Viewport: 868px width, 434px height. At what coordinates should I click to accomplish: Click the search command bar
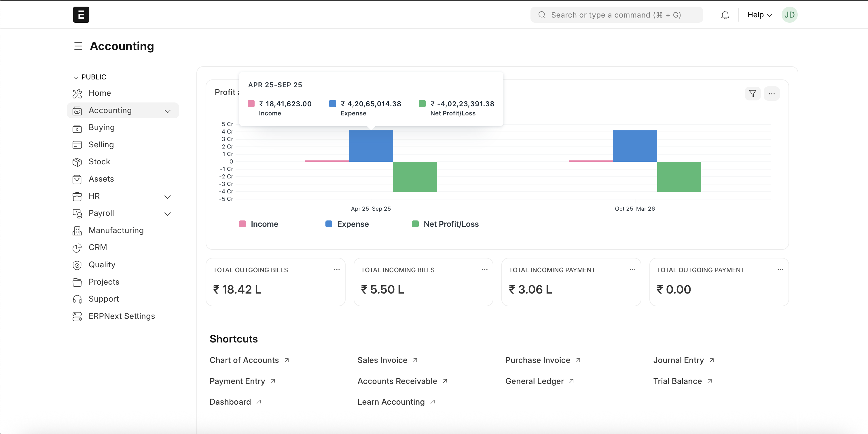[x=616, y=14]
